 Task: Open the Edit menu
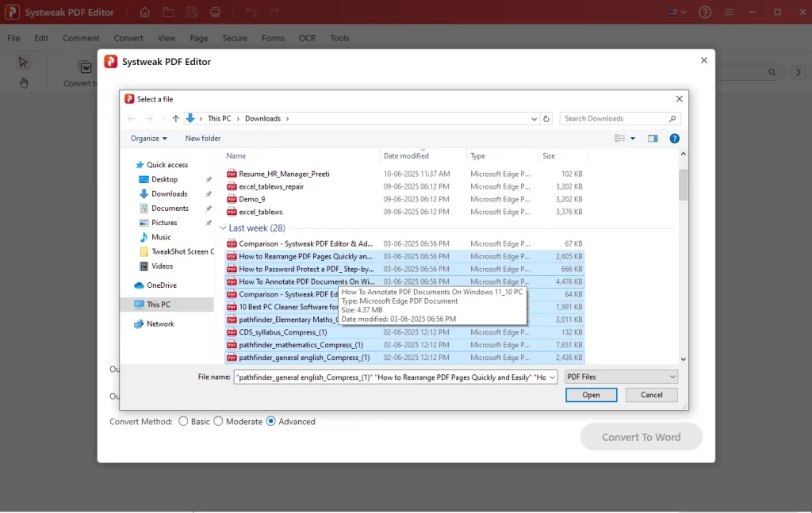[x=41, y=38]
